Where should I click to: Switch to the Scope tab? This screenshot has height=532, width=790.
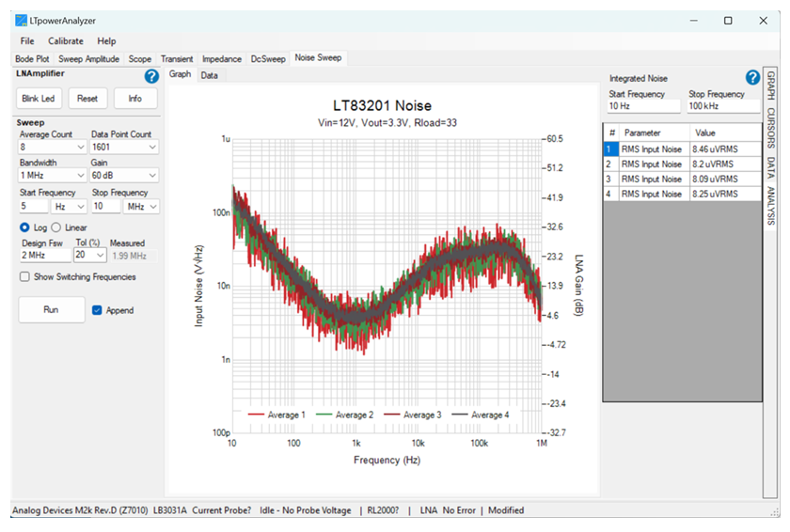(139, 59)
